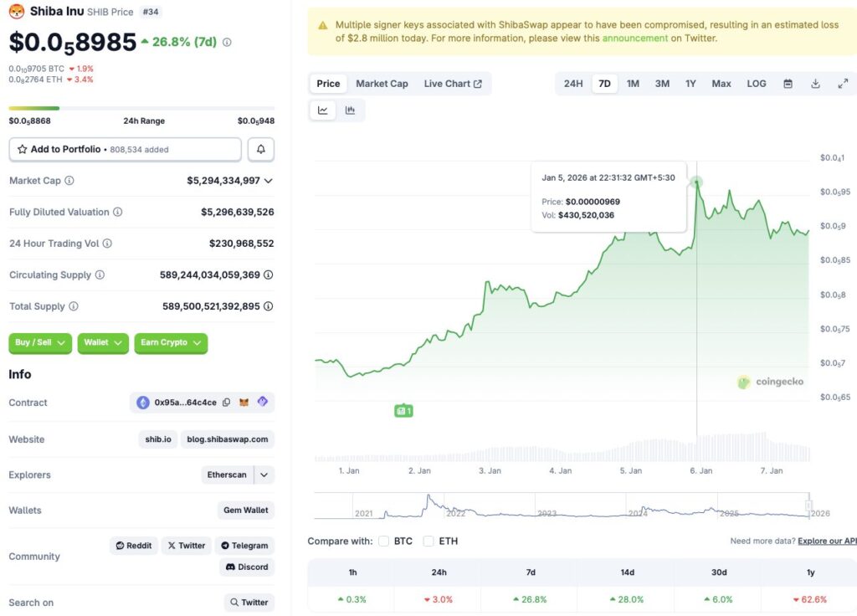Click the news event marker on chart
Screen dimensions: 857x616
[x=403, y=411]
